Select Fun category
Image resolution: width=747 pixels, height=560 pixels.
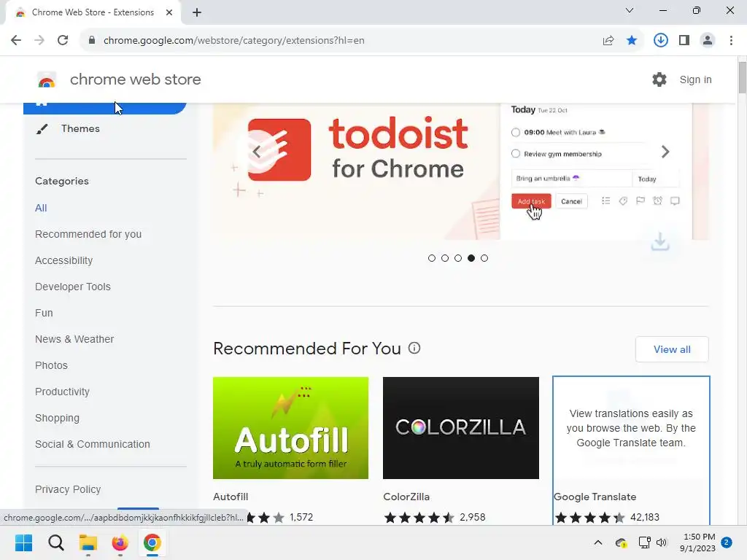[x=44, y=313]
